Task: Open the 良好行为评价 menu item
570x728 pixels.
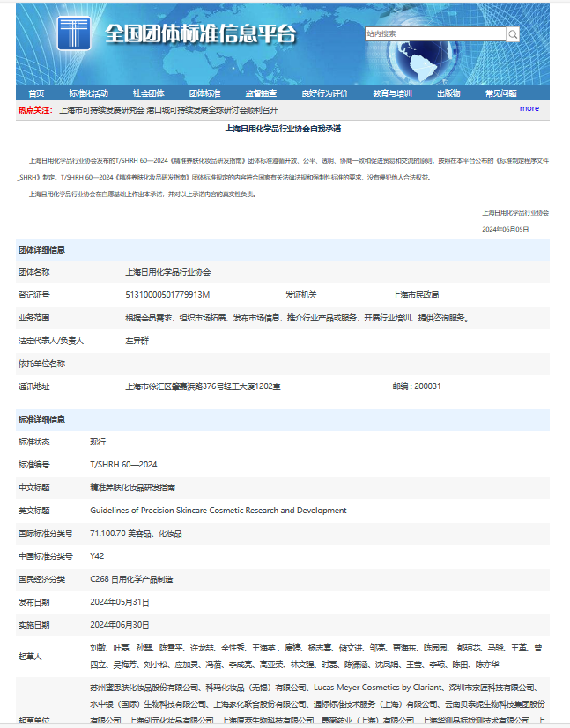Action: (325, 93)
